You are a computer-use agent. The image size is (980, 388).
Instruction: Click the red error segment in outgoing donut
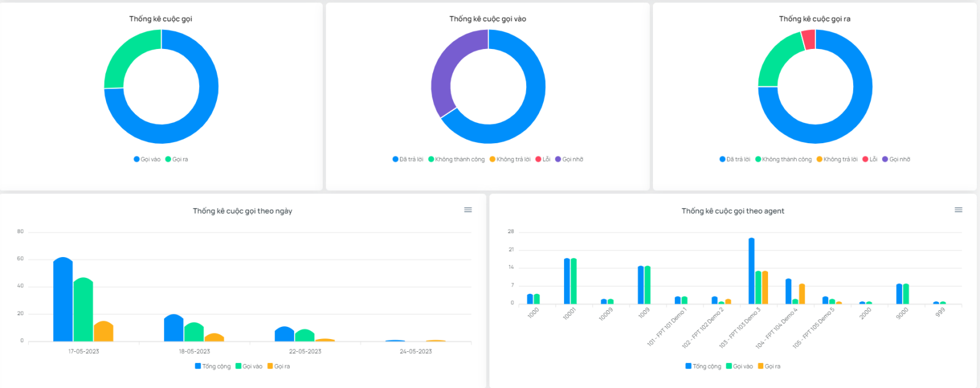tap(809, 40)
